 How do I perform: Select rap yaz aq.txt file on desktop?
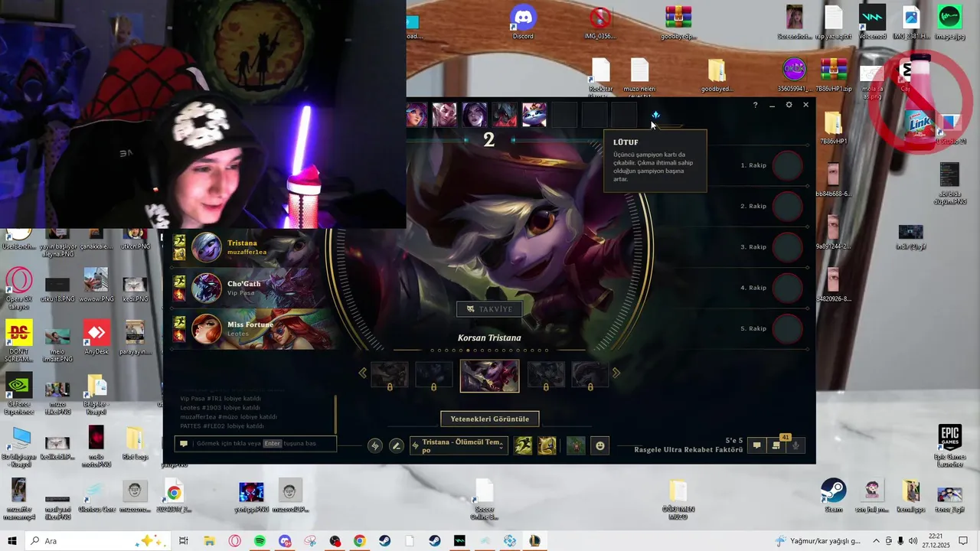pyautogui.click(x=833, y=23)
